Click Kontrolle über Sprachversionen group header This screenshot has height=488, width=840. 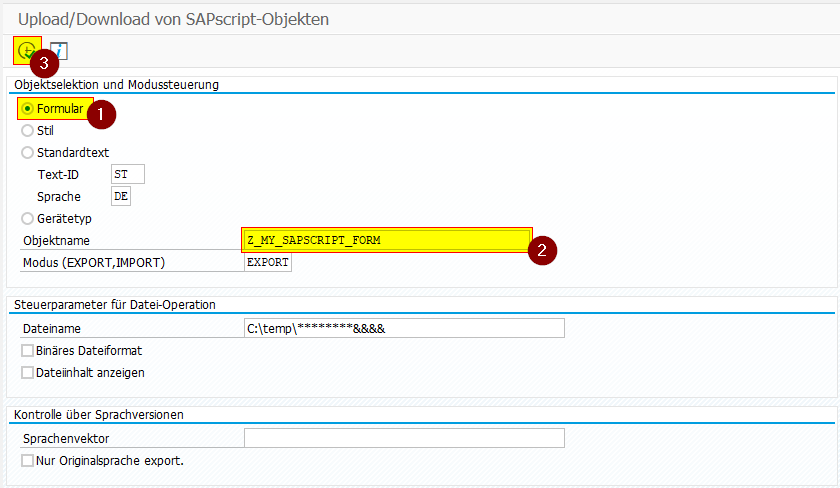(x=99, y=415)
